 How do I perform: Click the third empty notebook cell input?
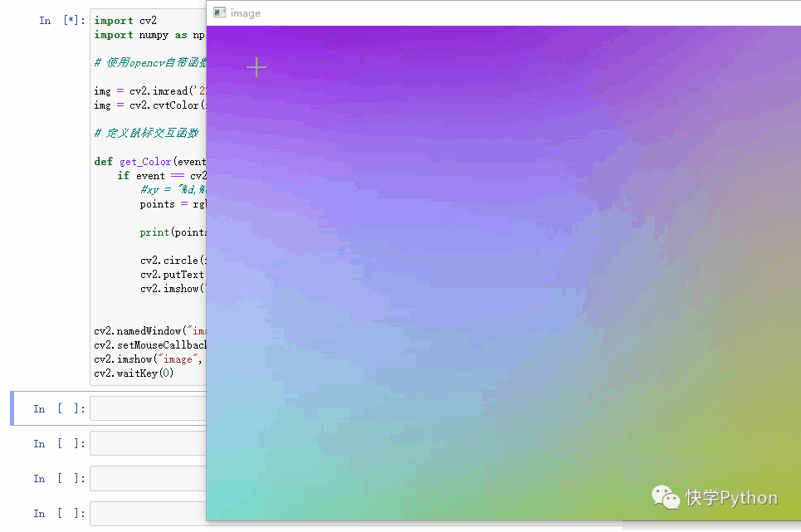click(148, 478)
